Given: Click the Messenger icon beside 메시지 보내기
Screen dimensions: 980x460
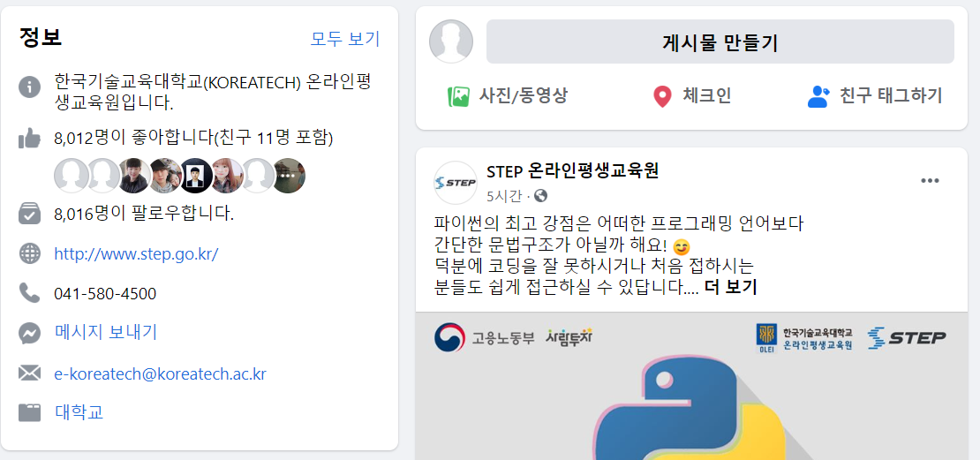Looking at the screenshot, I should click(x=29, y=333).
